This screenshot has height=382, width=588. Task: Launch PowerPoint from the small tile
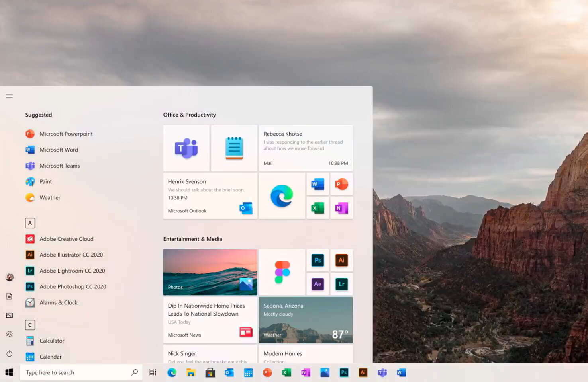pos(342,184)
